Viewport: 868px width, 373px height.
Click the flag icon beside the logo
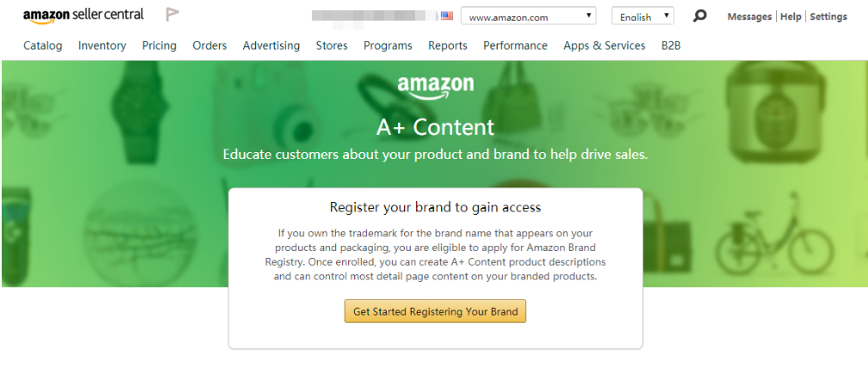pos(173,15)
